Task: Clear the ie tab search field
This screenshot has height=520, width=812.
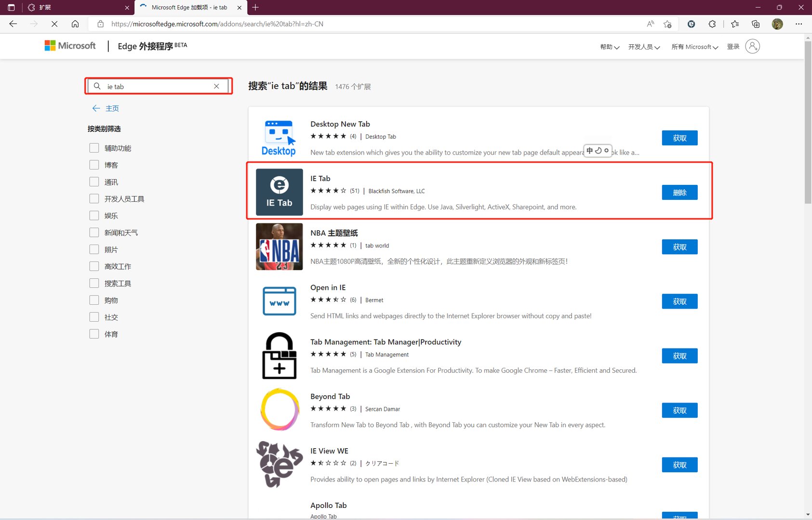Action: click(x=216, y=86)
